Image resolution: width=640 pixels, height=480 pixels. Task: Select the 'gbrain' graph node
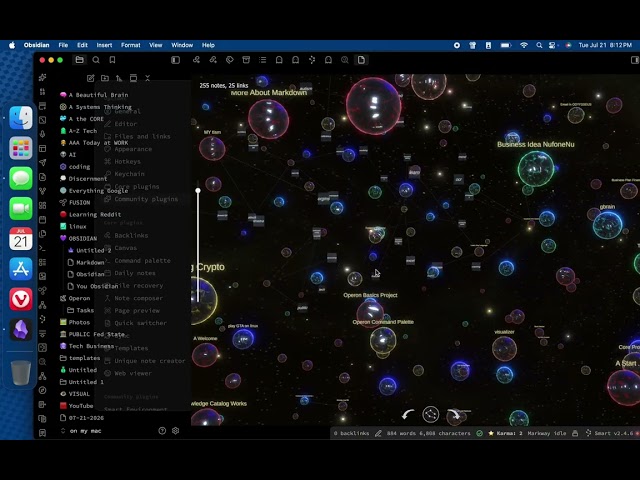(x=607, y=225)
